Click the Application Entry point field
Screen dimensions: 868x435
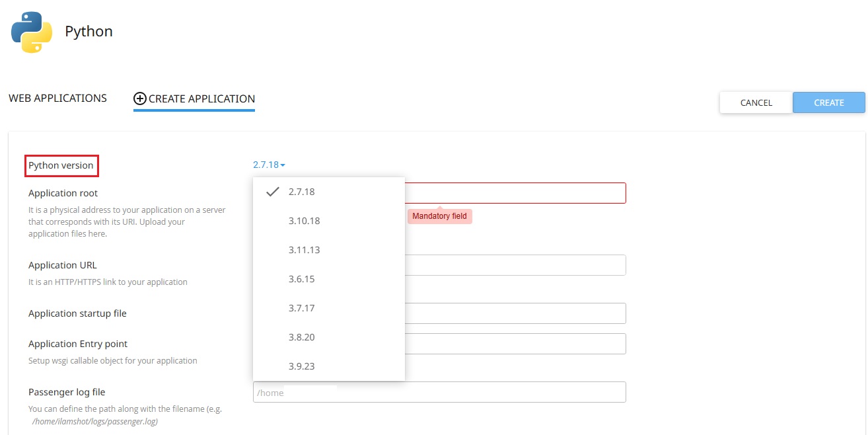point(515,344)
